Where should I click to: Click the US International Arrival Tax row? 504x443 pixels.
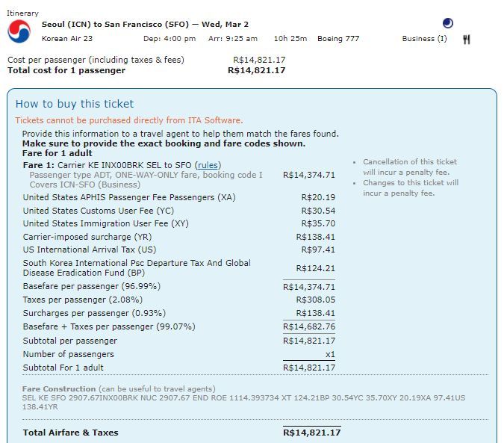click(x=178, y=250)
